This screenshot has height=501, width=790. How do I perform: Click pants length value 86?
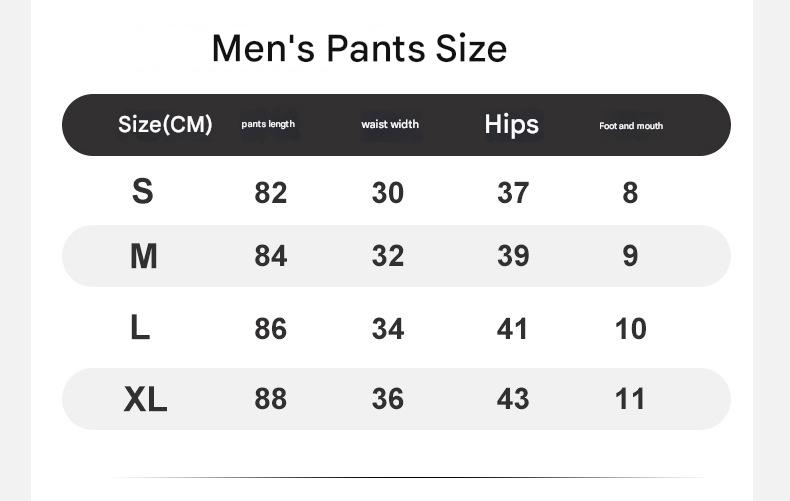click(x=271, y=328)
